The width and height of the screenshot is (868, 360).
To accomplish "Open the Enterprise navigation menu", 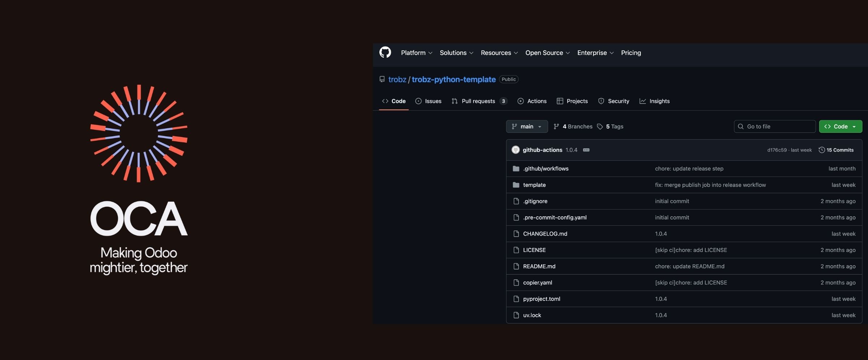I will (595, 53).
